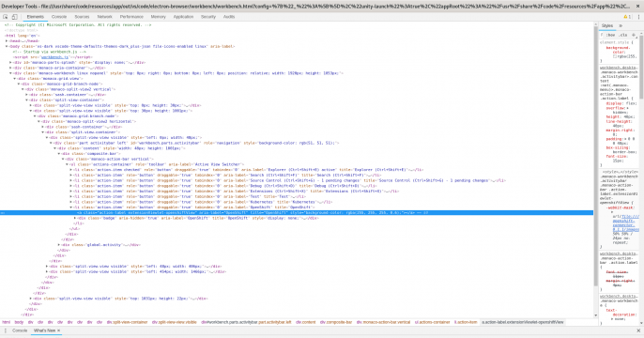The width and height of the screenshot is (644, 338).
Task: Expand the Explorer action-item li node
Action: click(x=71, y=170)
